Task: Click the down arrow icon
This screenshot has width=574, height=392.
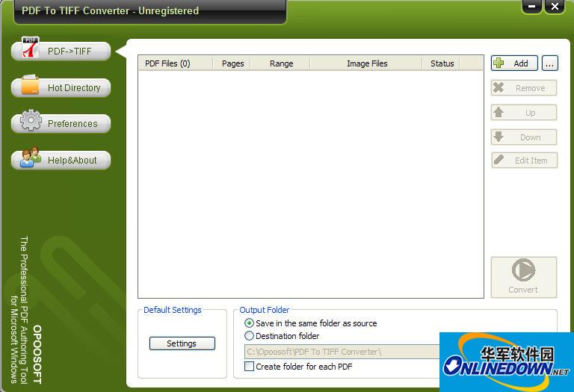Action: [499, 137]
